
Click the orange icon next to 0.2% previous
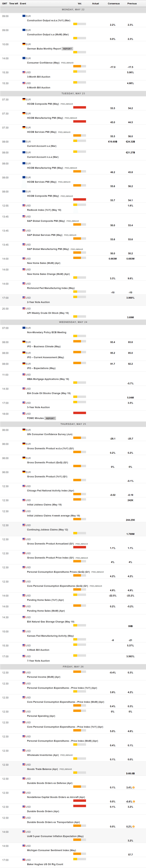click(134, 827)
